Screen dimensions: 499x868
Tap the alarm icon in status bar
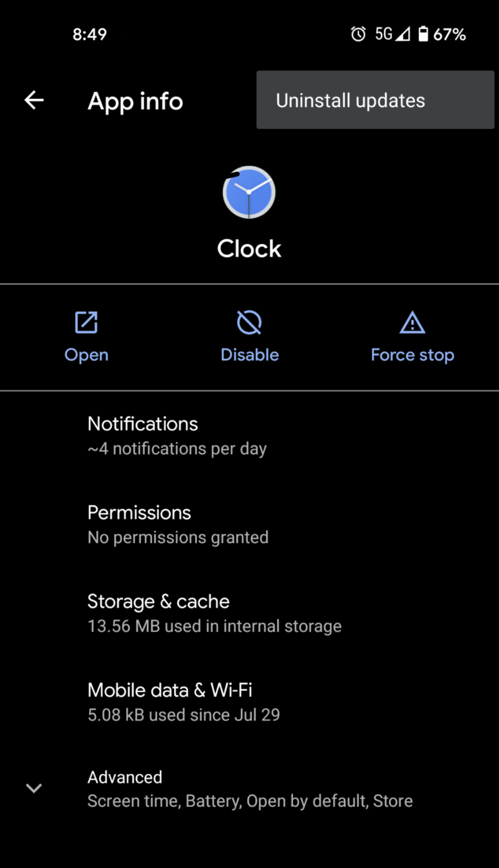[x=358, y=34]
